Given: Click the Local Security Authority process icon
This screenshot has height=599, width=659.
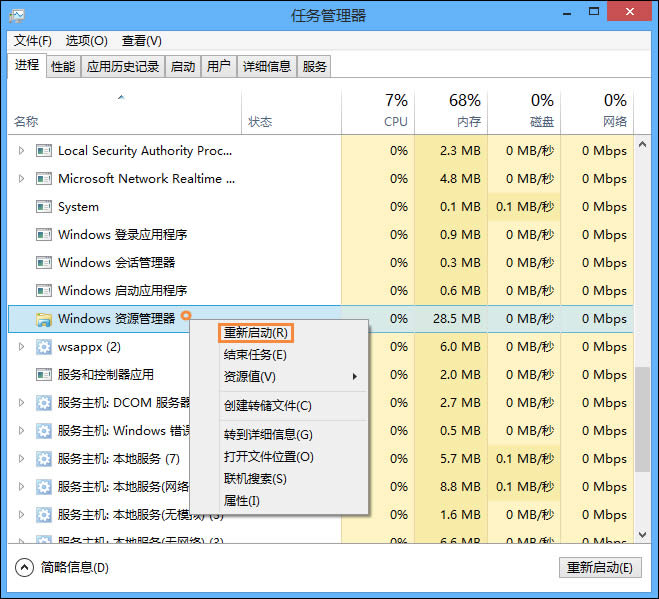Looking at the screenshot, I should (43, 151).
